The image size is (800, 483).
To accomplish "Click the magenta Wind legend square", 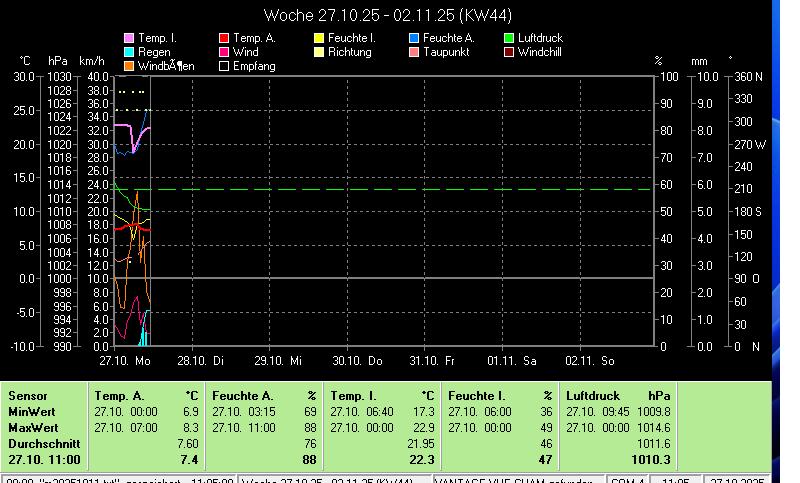I will tap(224, 52).
